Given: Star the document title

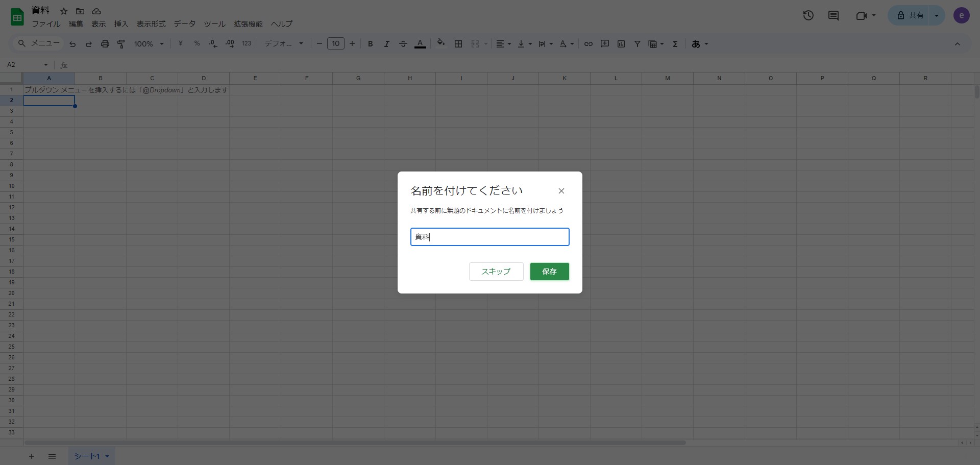Looking at the screenshot, I should point(64,11).
